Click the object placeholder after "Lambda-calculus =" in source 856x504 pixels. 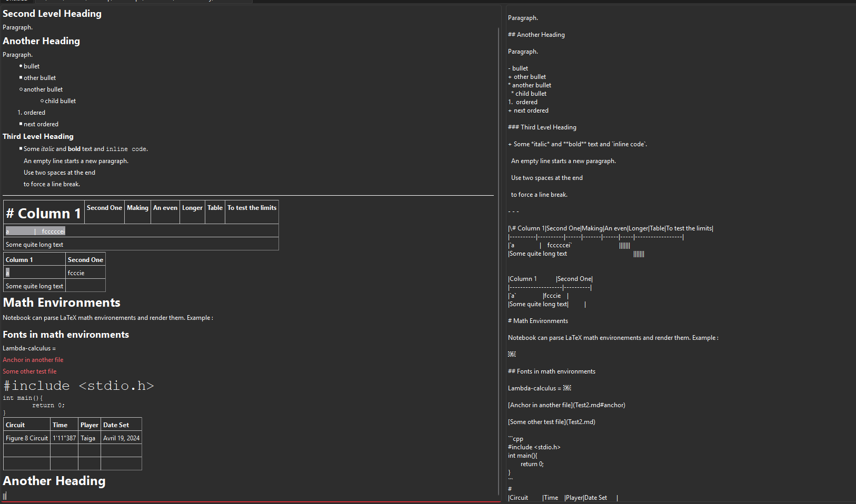(x=567, y=388)
